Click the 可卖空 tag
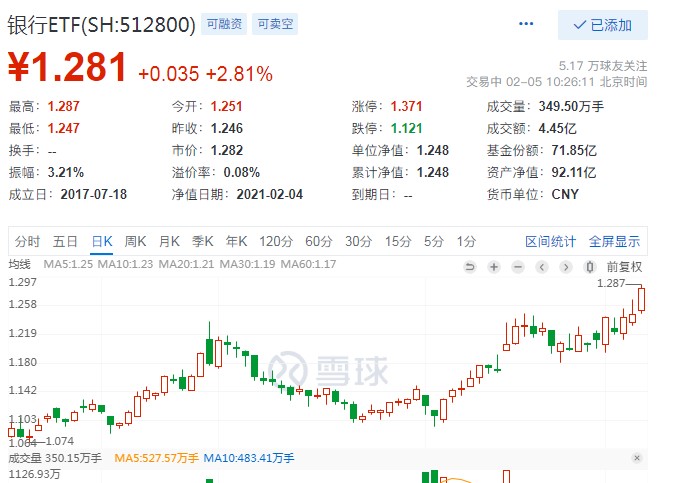This screenshot has width=679, height=483. (275, 24)
